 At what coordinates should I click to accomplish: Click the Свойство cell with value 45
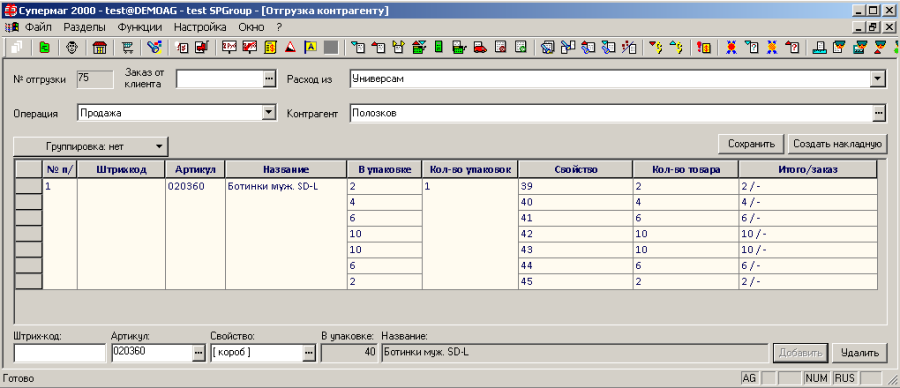click(576, 282)
